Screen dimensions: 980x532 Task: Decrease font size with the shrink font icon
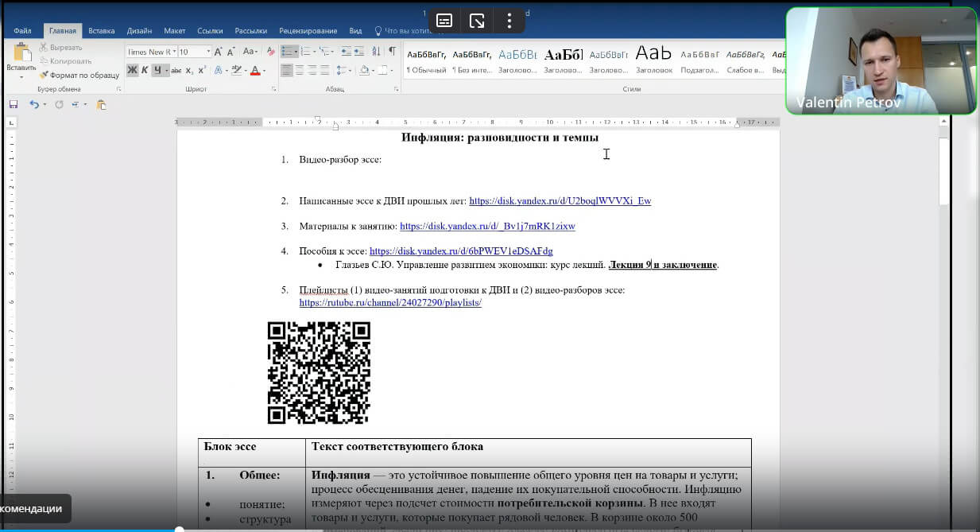pos(232,51)
